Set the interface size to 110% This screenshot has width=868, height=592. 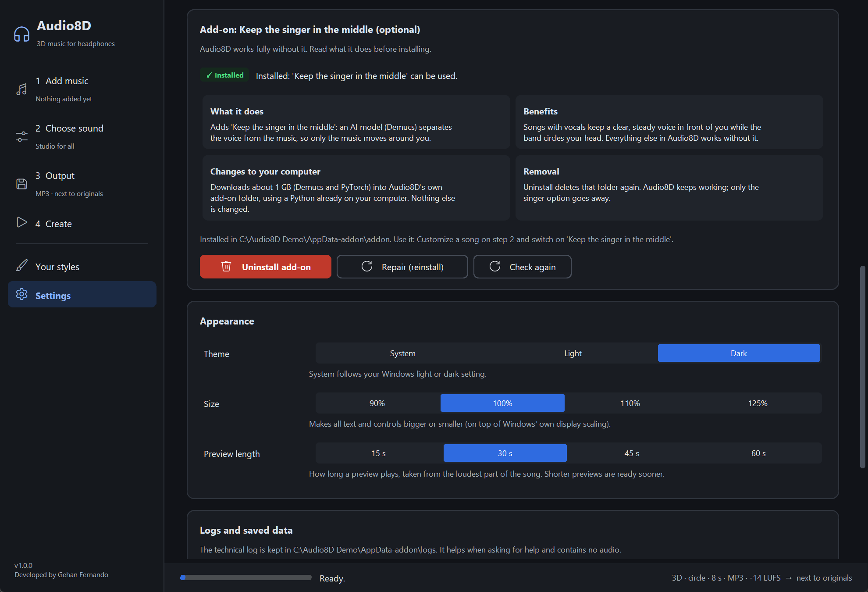[630, 403]
